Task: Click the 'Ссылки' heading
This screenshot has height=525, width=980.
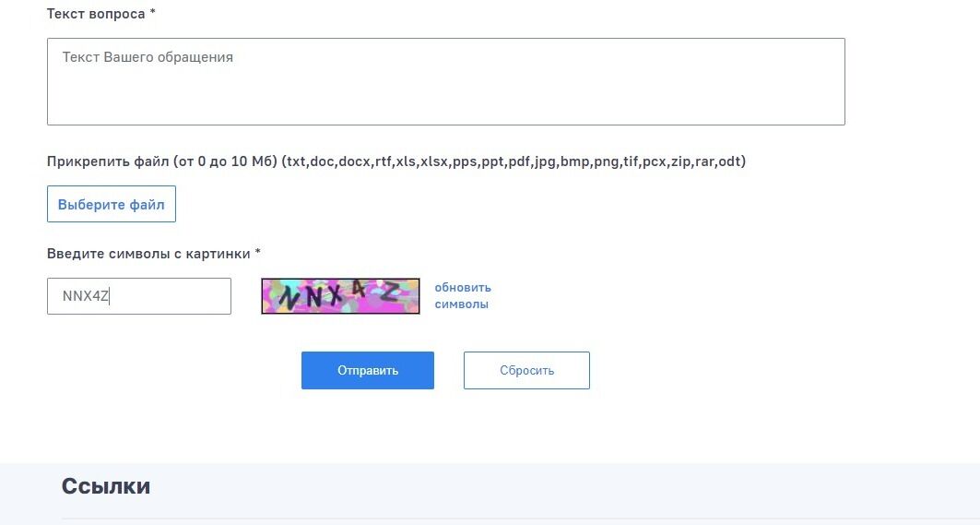Action: 106,486
